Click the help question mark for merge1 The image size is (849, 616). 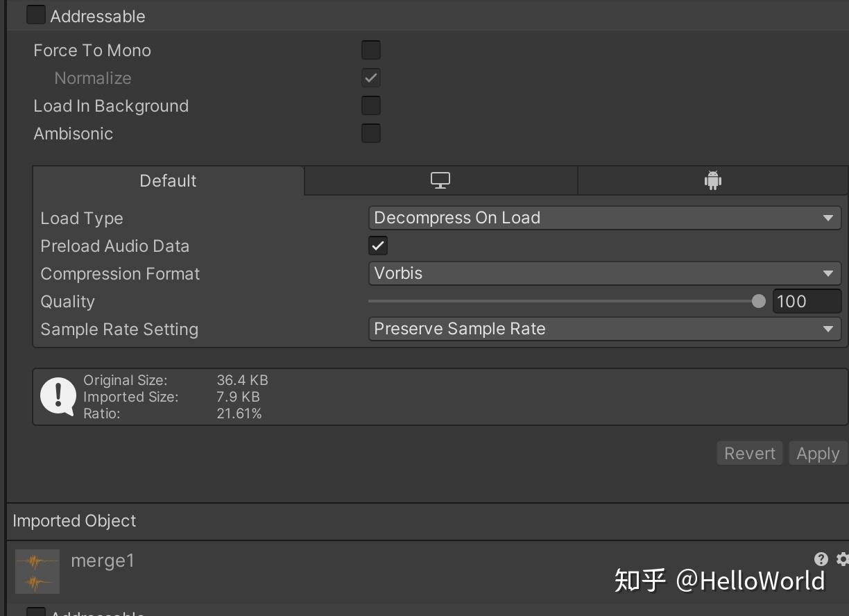(x=821, y=559)
